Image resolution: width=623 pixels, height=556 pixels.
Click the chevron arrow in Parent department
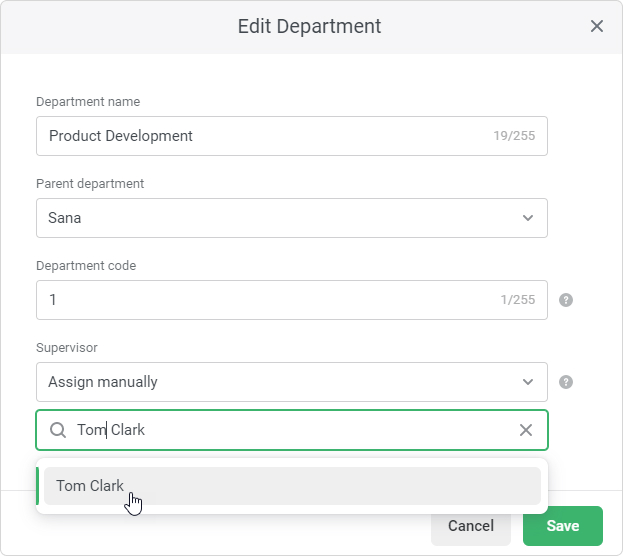coord(528,218)
